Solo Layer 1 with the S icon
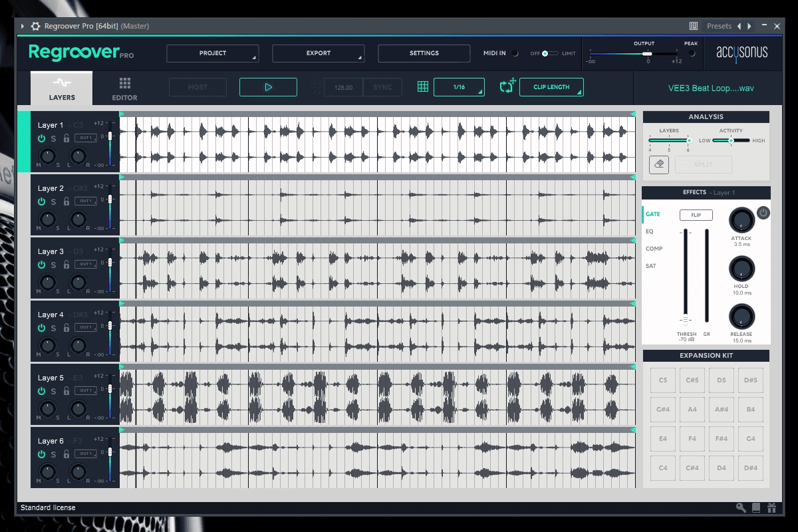The image size is (798, 532). click(x=53, y=138)
